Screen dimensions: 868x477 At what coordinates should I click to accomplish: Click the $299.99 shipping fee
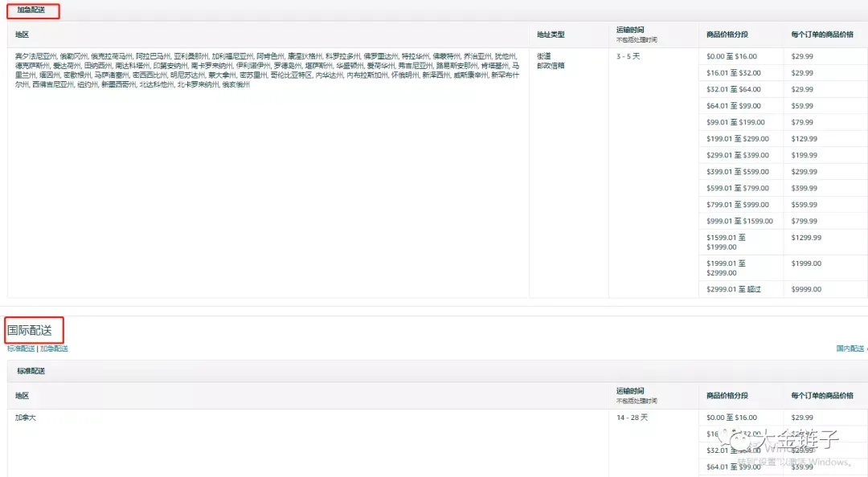coord(805,172)
